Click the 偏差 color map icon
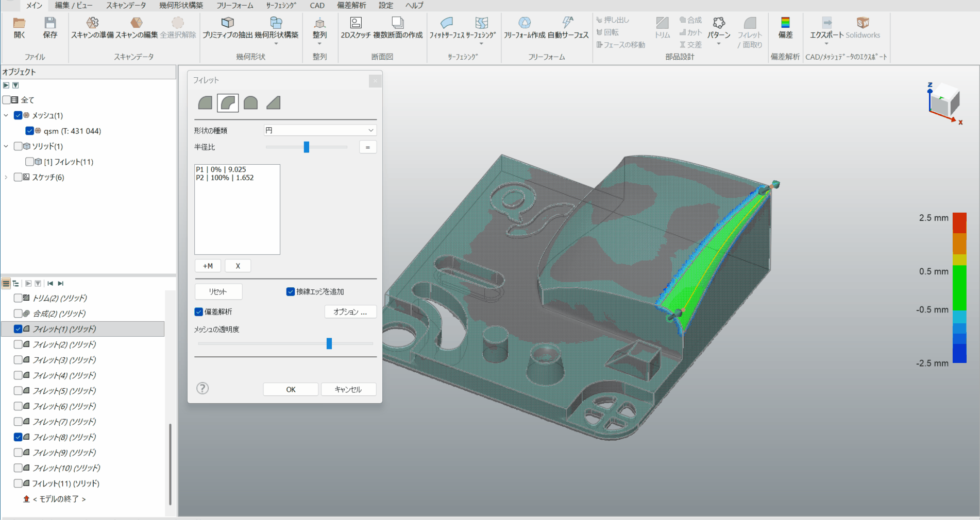This screenshot has height=520, width=980. click(x=785, y=23)
